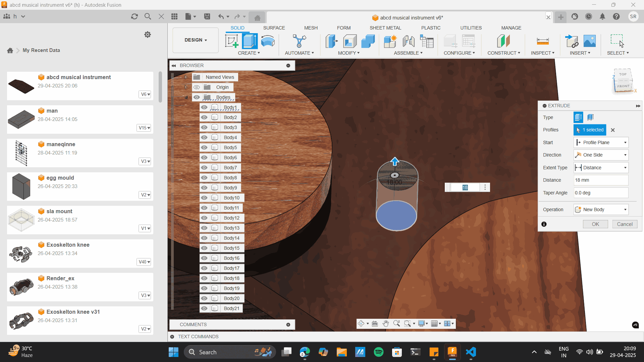Open the MODIFY menu
This screenshot has height=362, width=644.
348,53
